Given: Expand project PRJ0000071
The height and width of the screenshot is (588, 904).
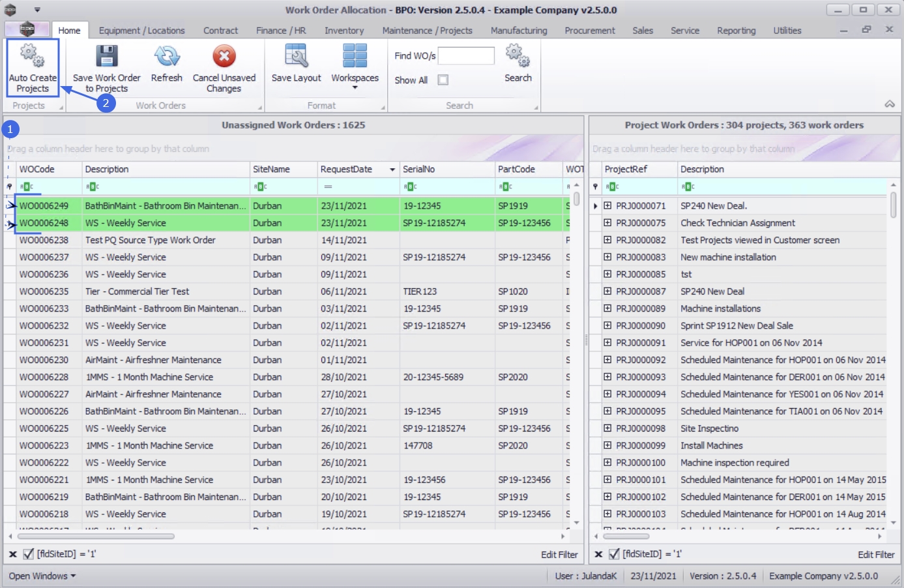Looking at the screenshot, I should 607,205.
